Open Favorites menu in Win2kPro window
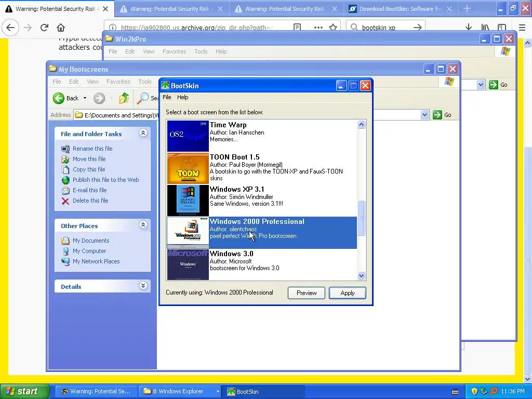 tap(174, 51)
